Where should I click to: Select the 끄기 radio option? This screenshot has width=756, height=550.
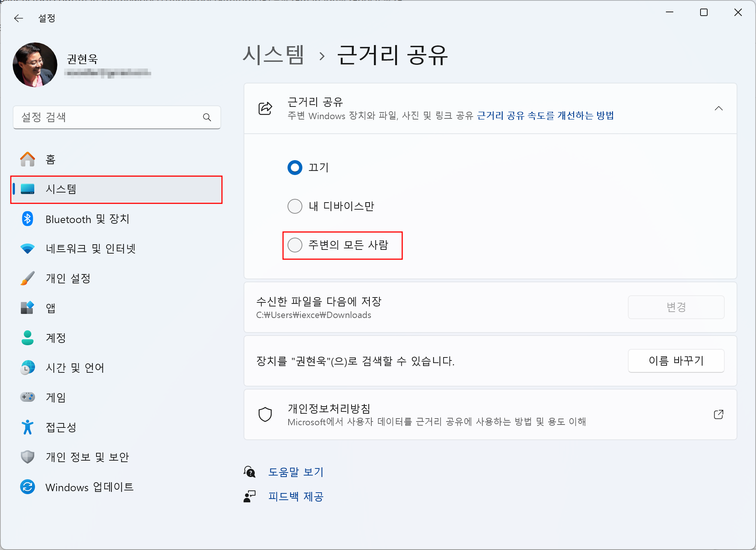click(x=295, y=168)
